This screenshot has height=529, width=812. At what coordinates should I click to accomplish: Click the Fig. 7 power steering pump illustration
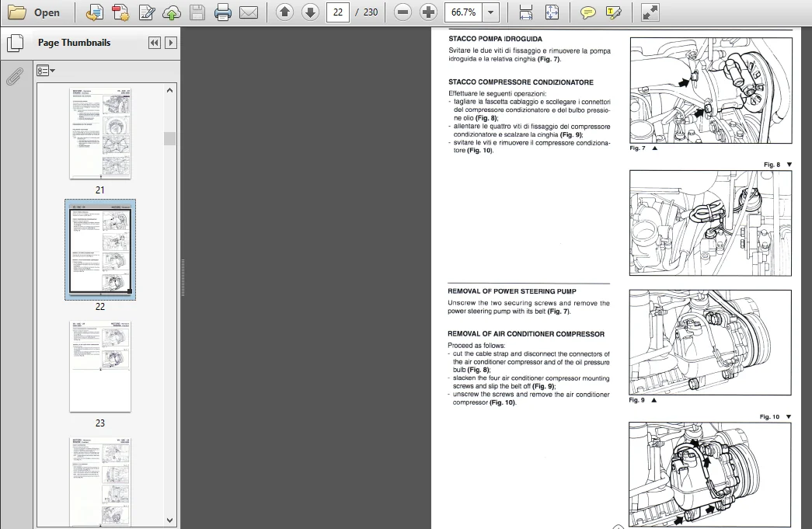(711, 91)
